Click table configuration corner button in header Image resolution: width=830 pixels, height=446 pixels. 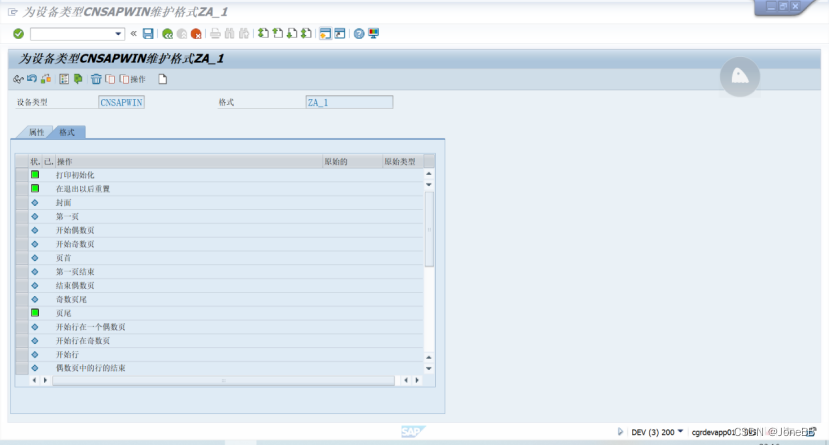(430, 162)
